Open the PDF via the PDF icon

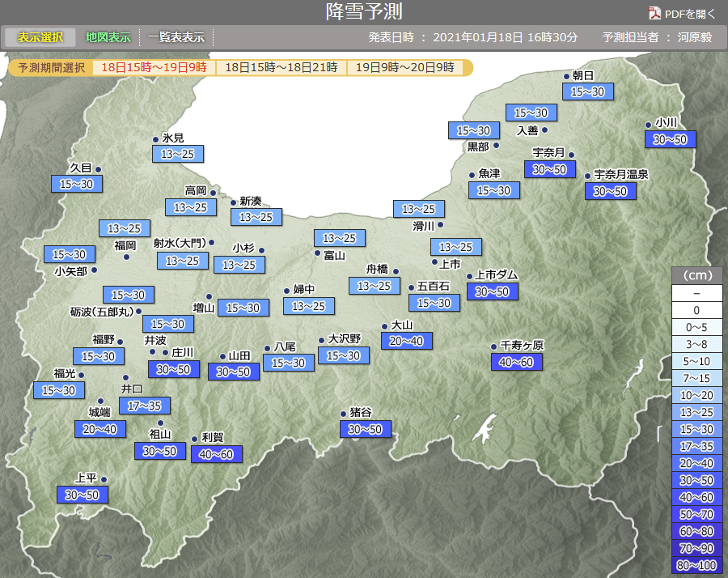[654, 14]
